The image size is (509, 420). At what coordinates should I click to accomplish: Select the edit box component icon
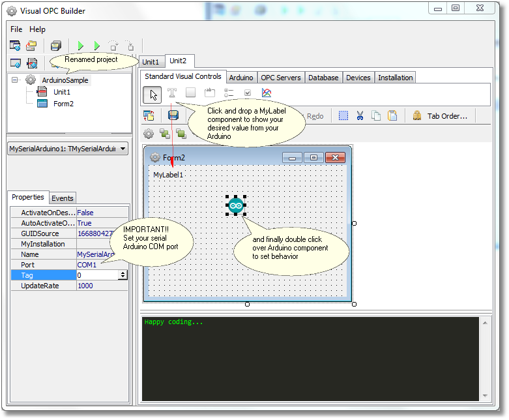[x=210, y=93]
